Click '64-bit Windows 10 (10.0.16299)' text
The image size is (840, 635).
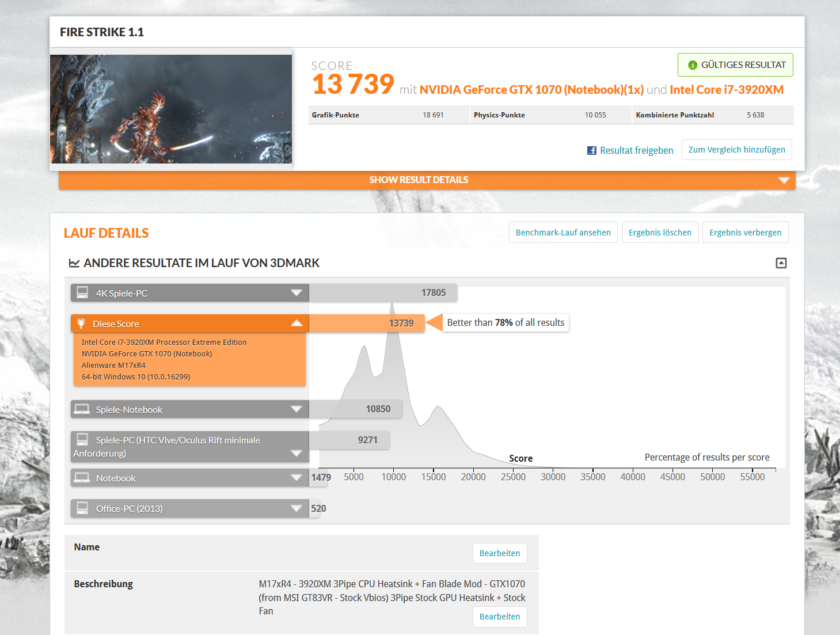(136, 377)
